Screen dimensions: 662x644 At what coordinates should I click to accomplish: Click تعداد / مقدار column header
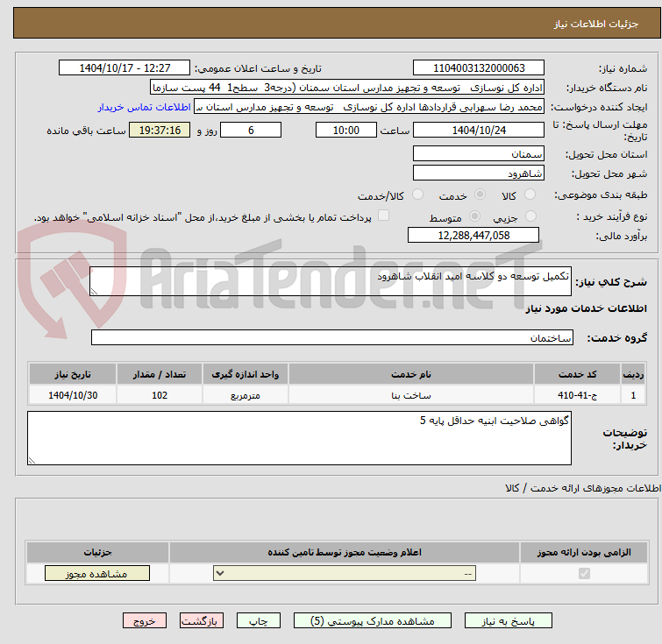(160, 374)
